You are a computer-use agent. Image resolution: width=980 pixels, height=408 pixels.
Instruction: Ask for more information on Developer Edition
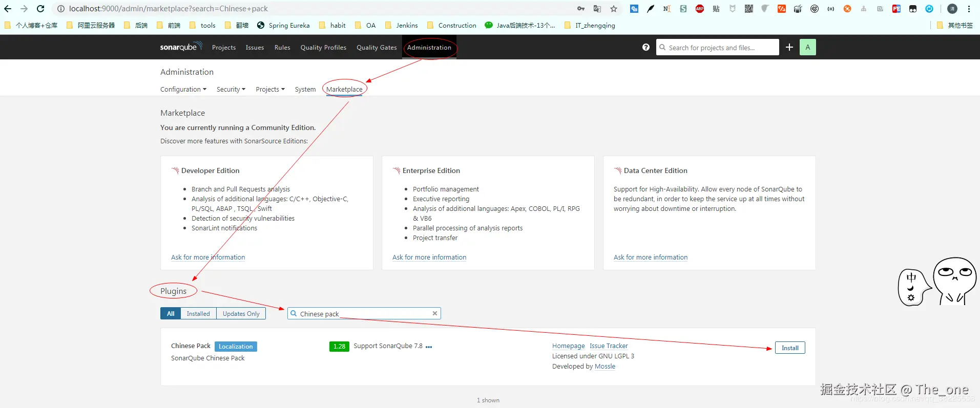(208, 257)
